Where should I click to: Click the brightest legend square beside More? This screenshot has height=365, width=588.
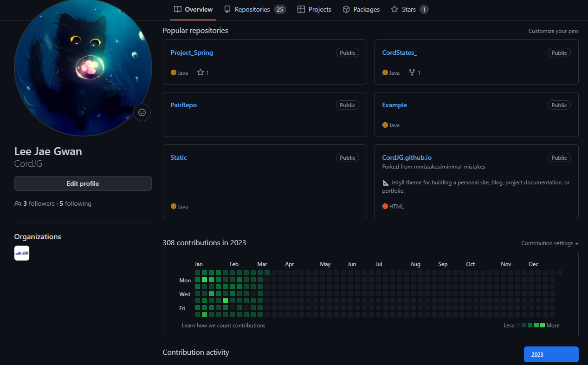click(x=543, y=325)
